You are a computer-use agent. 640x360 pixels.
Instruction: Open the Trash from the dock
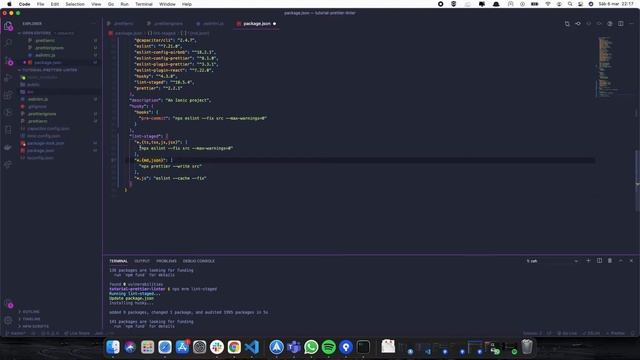(527, 347)
